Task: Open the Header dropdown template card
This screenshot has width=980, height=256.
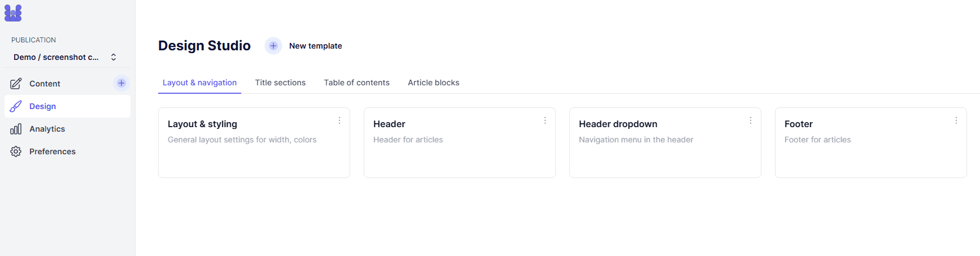Action: (665, 143)
